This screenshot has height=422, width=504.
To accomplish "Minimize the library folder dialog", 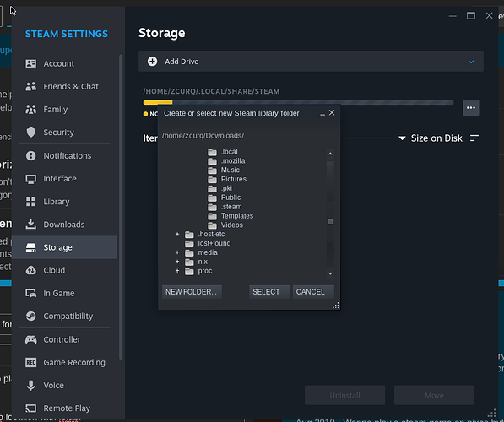I will [x=322, y=114].
